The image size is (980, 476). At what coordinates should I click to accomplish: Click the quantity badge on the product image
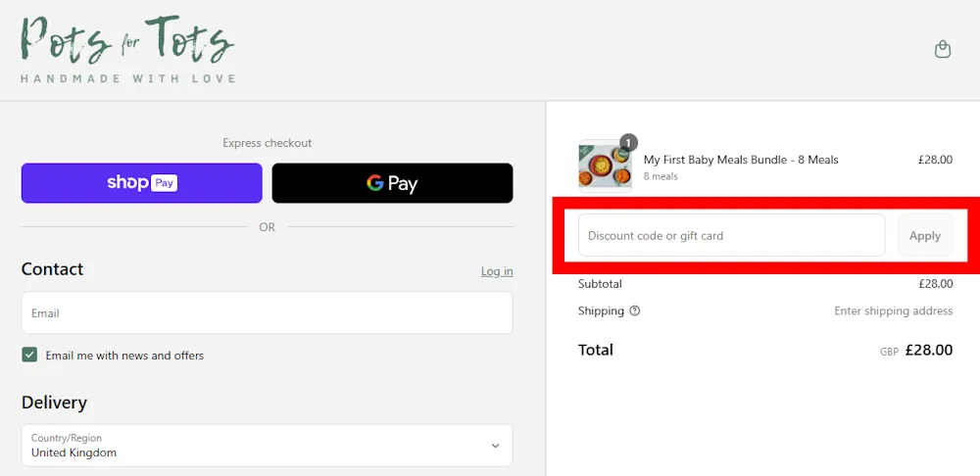628,142
